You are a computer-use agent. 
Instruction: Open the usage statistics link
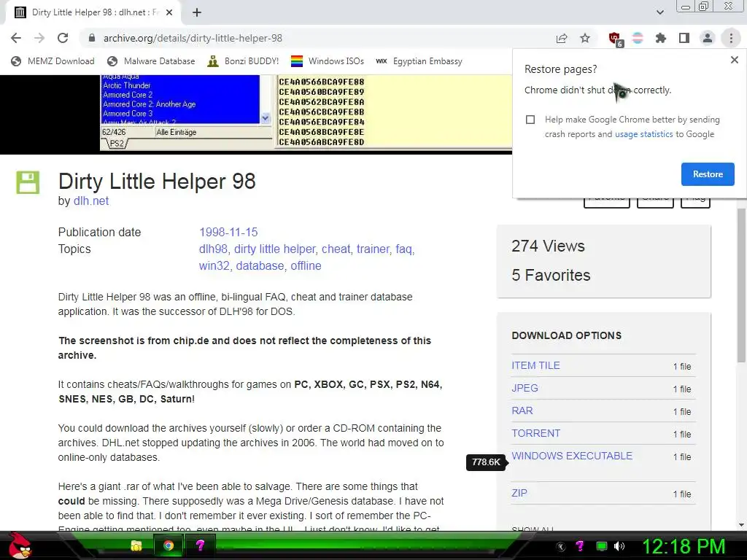643,134
